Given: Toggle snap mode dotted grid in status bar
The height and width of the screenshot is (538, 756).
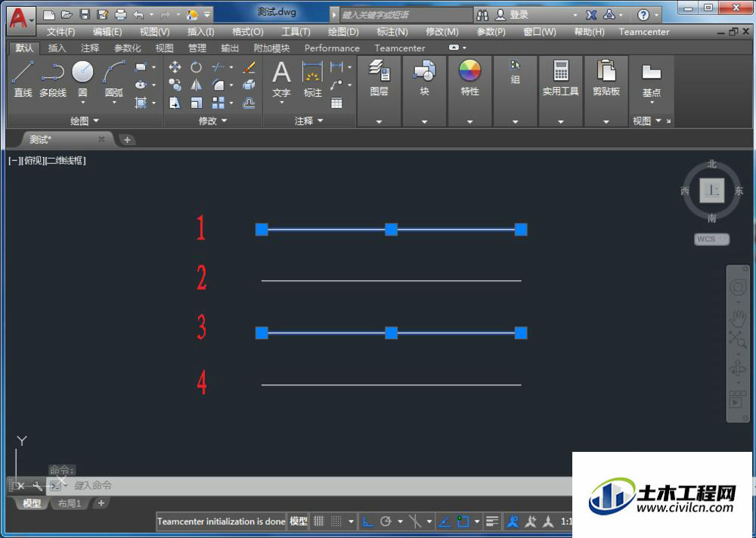Looking at the screenshot, I should (x=336, y=521).
